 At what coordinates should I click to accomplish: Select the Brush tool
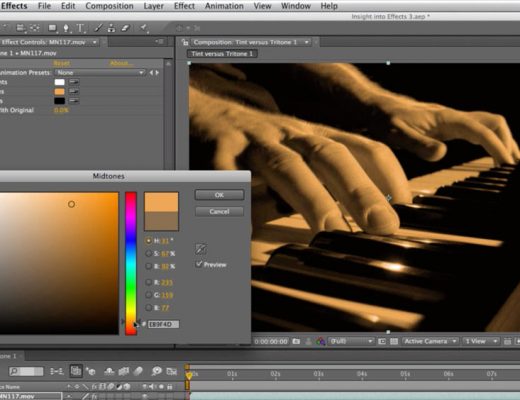[x=98, y=28]
